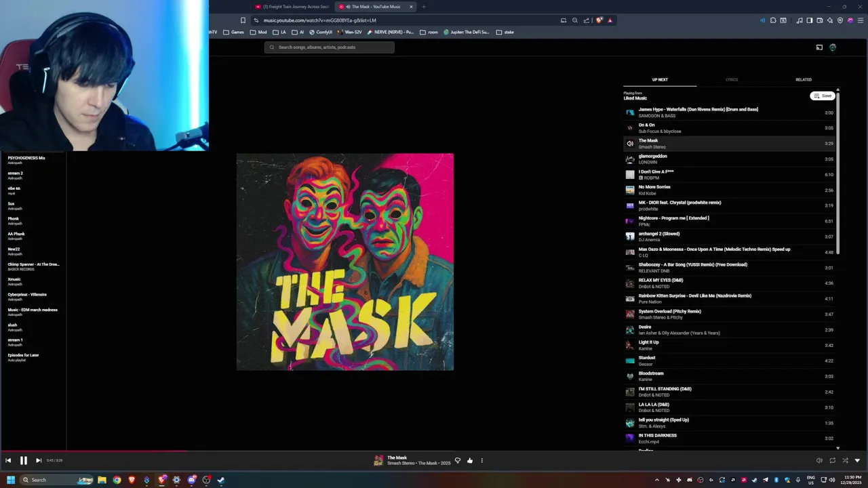
Task: Play RELAX MY EYES (D&B) queue item
Action: tap(729, 283)
